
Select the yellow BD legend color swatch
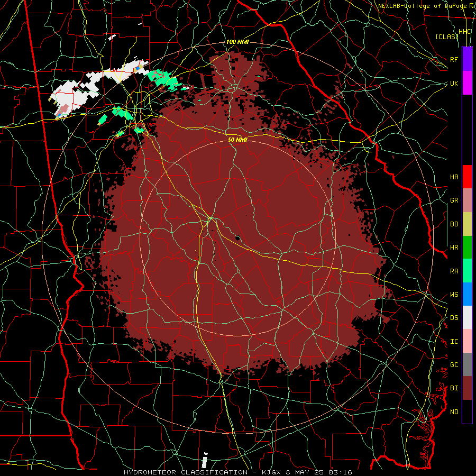point(467,224)
